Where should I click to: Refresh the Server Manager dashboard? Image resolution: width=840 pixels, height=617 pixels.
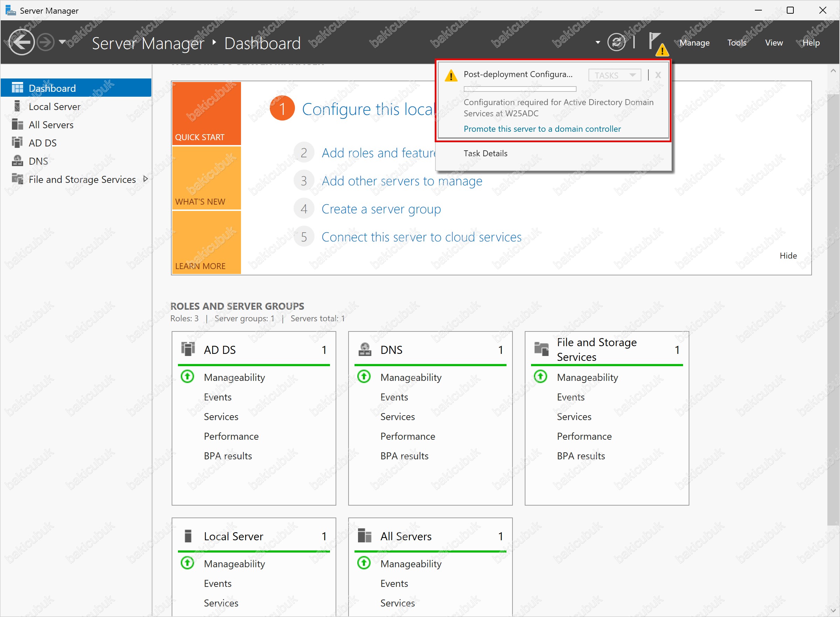click(x=617, y=42)
